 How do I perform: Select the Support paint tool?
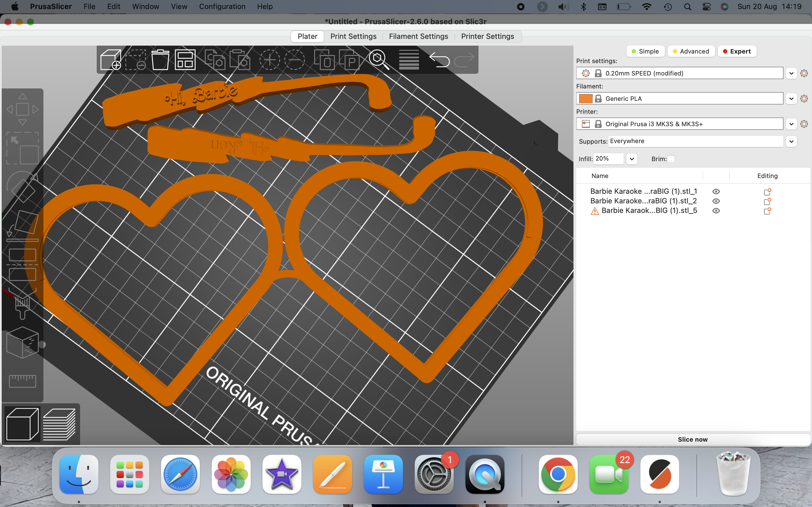point(22,302)
